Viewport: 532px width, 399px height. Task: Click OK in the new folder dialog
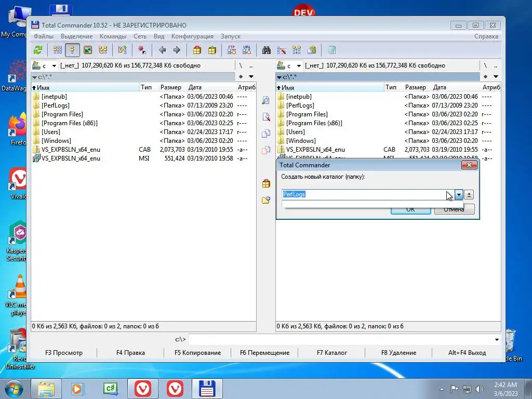pyautogui.click(x=410, y=209)
